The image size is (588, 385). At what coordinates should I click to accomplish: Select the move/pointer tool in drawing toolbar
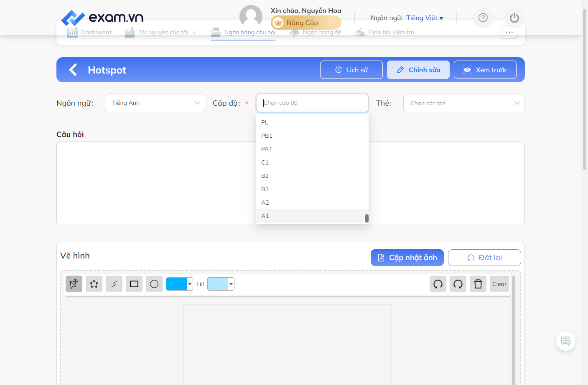pos(74,284)
